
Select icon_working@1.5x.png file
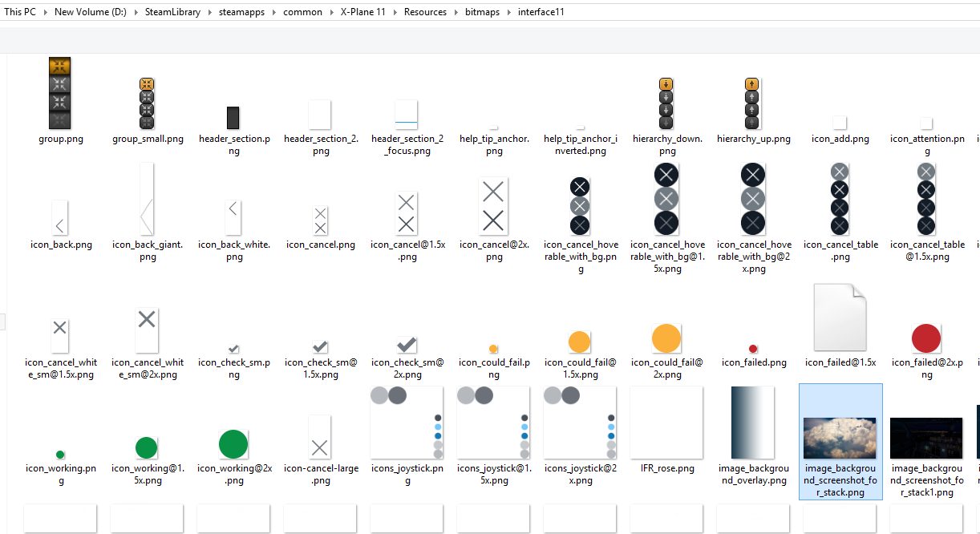click(147, 447)
